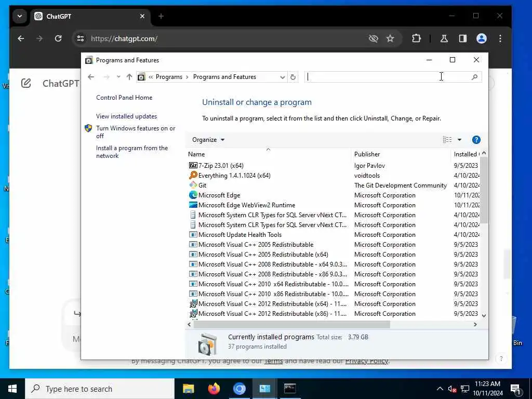The width and height of the screenshot is (532, 399).
Task: Sort the list by the Name column
Action: [268, 154]
